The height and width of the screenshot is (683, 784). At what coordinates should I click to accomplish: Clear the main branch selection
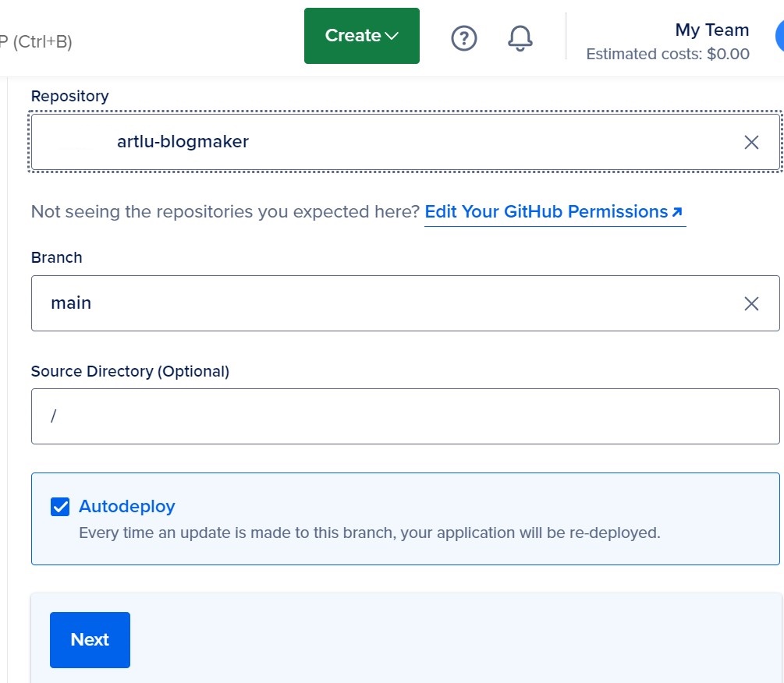click(x=751, y=303)
